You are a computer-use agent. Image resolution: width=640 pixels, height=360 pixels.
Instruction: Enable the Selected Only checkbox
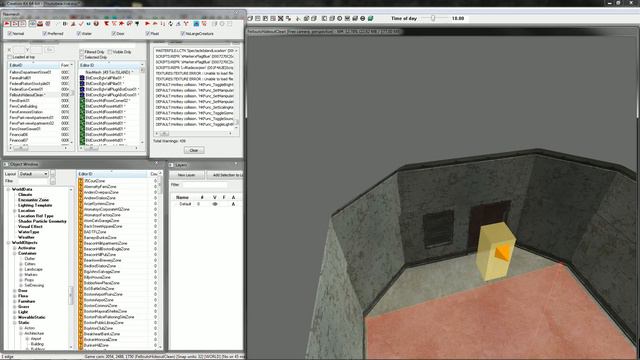click(82, 57)
